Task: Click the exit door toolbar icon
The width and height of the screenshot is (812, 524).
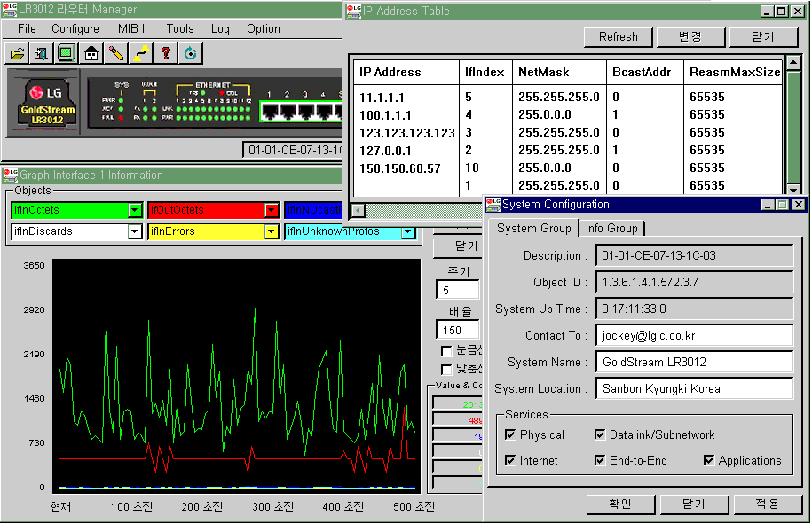Action: coord(41,53)
